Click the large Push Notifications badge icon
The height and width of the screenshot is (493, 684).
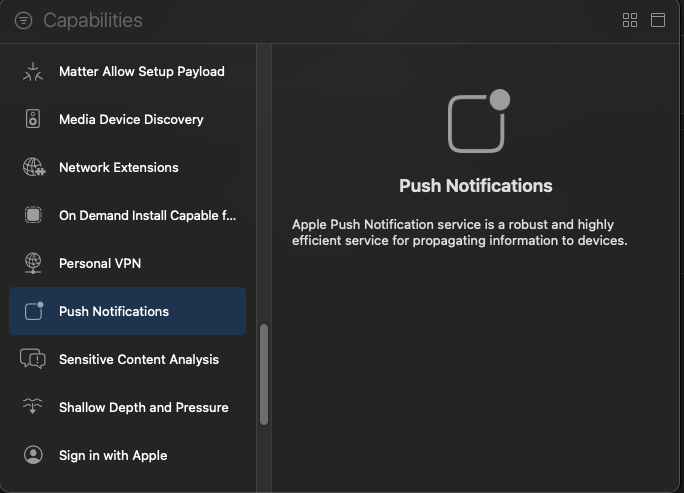pyautogui.click(x=479, y=121)
